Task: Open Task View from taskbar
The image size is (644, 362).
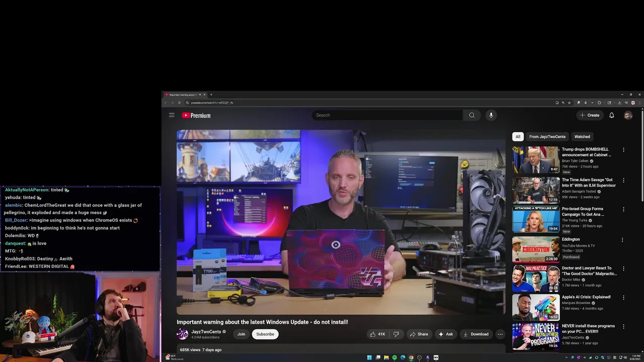Action: [x=378, y=357]
